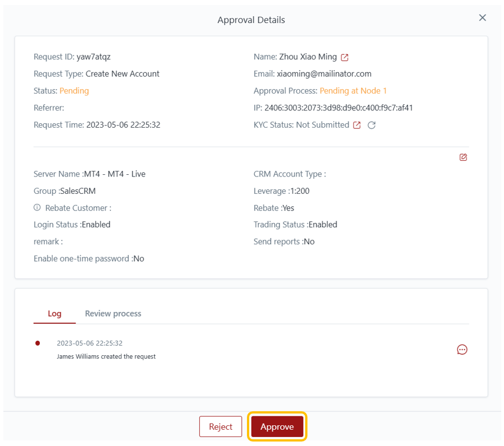
Task: Click the Approval Details title
Action: pyautogui.click(x=251, y=20)
